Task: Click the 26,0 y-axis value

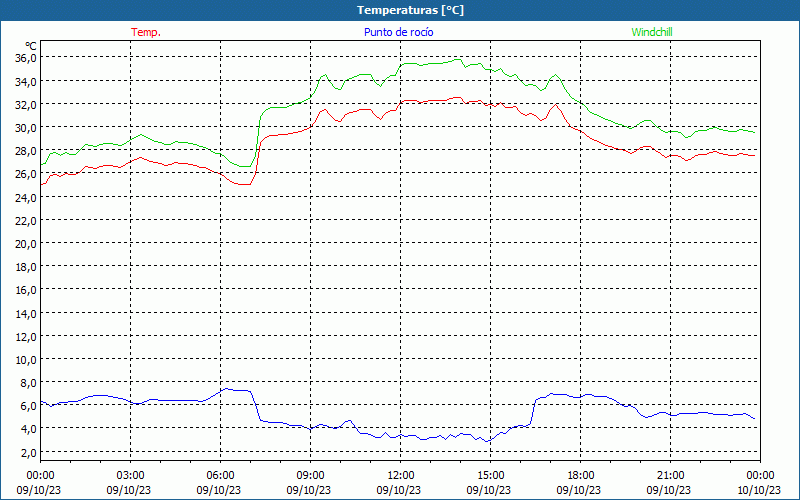Action: 26,174
